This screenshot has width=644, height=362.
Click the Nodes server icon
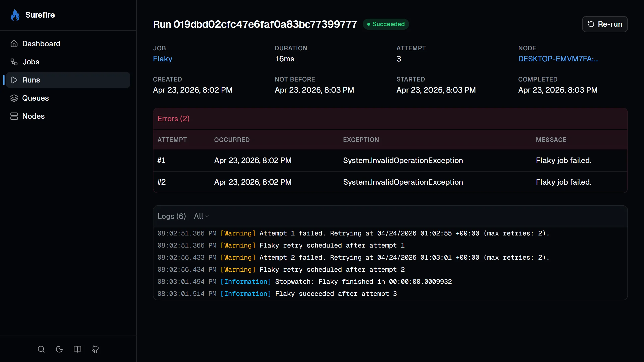tap(14, 116)
